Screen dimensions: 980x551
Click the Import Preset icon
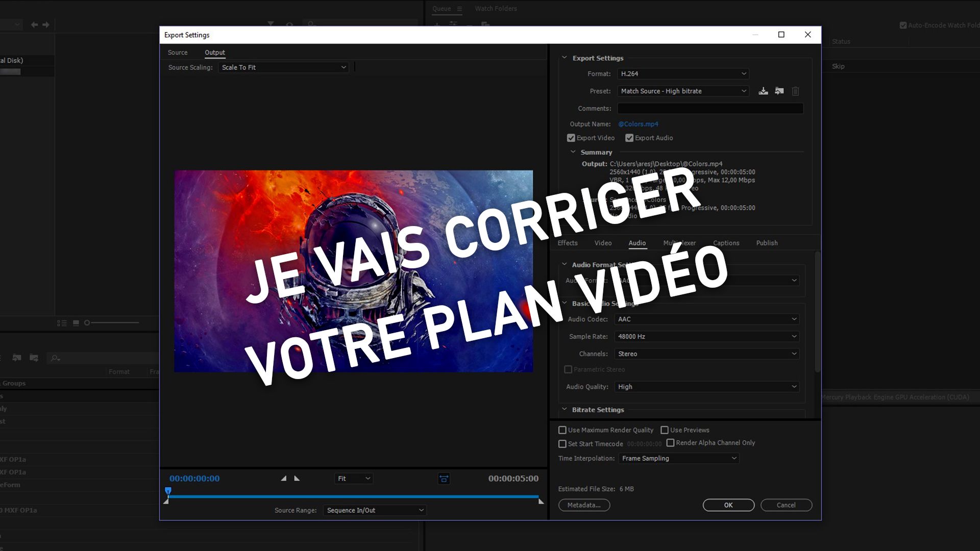point(779,91)
